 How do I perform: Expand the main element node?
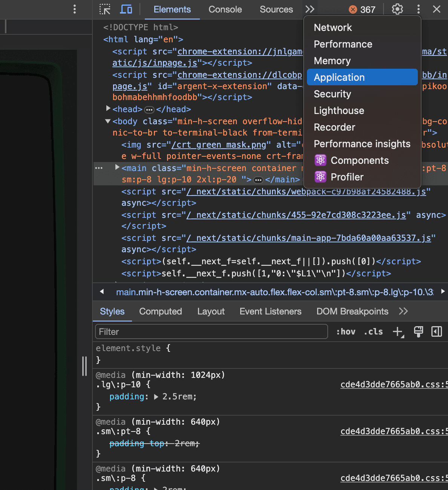click(x=117, y=167)
